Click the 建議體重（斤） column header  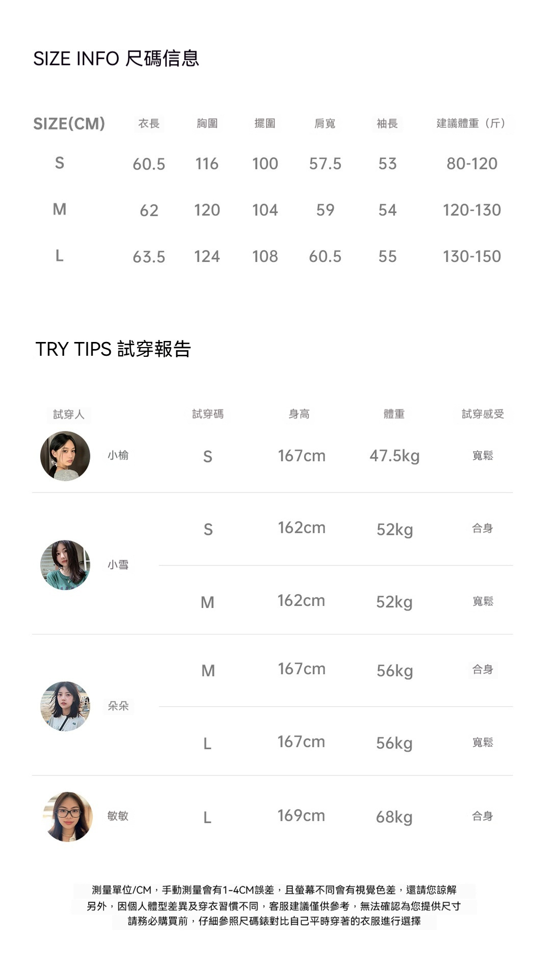point(471,124)
